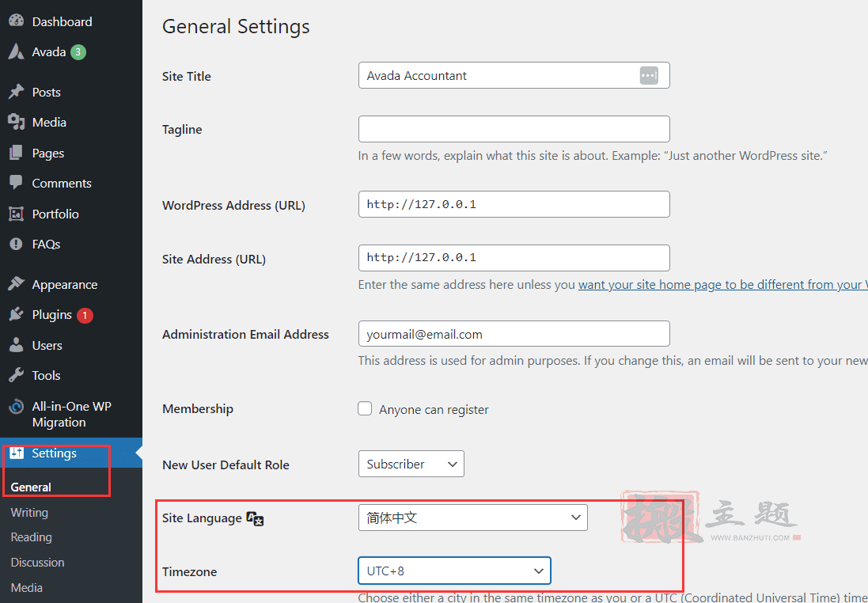
Task: Click the Users person icon
Action: point(17,345)
